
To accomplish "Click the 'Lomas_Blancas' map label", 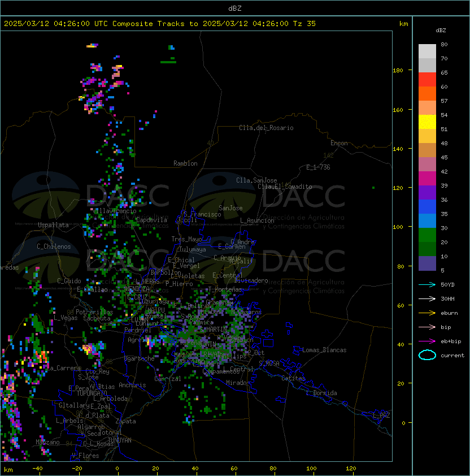I will (324, 350).
